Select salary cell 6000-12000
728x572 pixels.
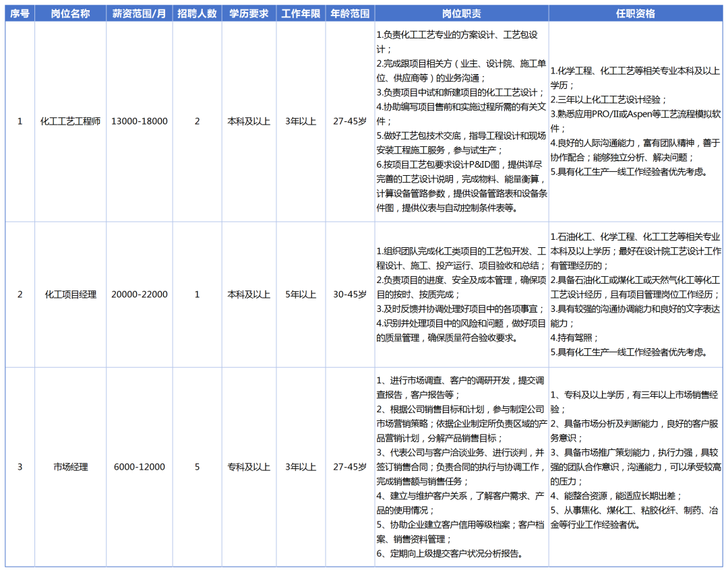tap(140, 467)
